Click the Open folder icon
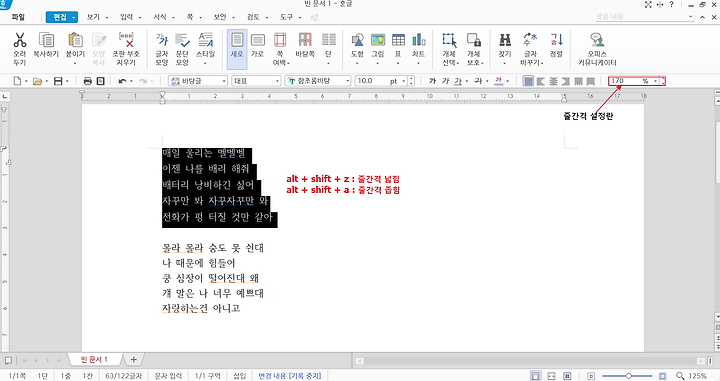The height and width of the screenshot is (381, 720). tap(37, 81)
